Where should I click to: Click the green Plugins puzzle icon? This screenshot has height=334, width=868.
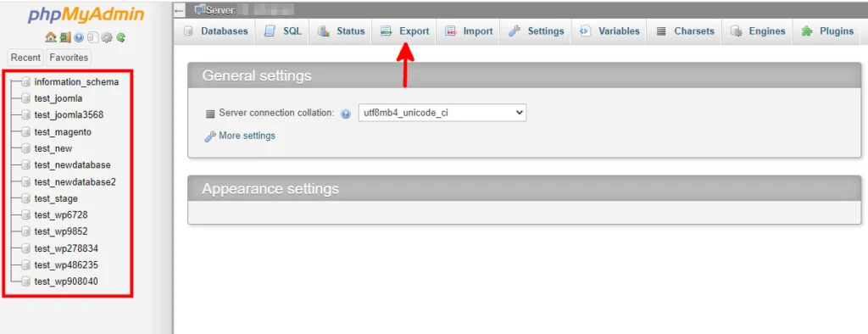click(807, 31)
